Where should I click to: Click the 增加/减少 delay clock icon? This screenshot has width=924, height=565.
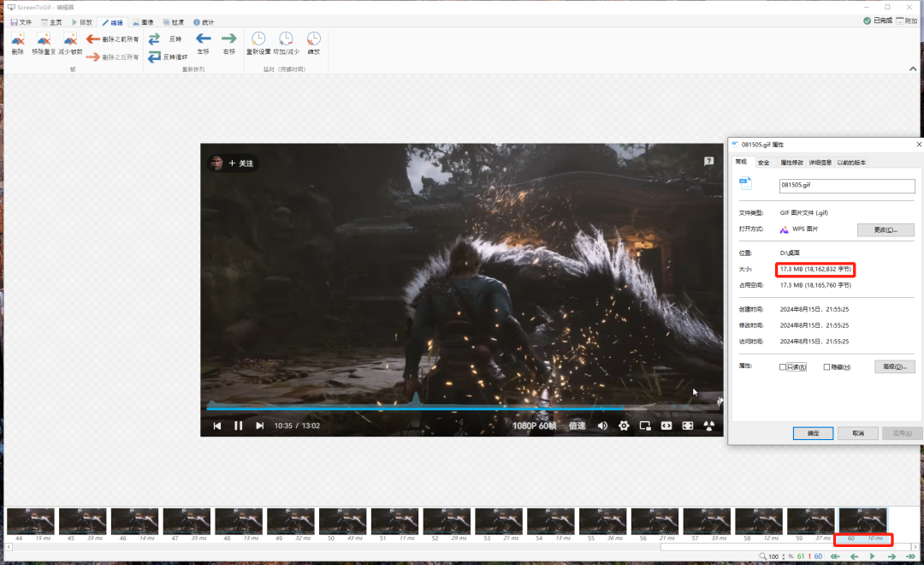pyautogui.click(x=286, y=39)
